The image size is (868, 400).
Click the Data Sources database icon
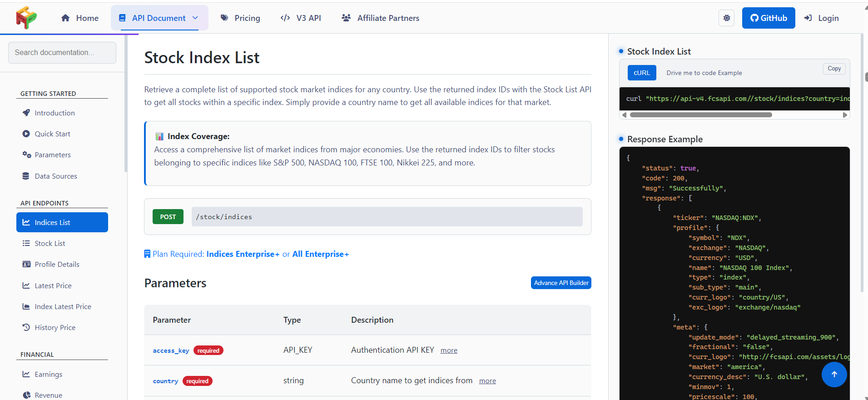click(26, 176)
